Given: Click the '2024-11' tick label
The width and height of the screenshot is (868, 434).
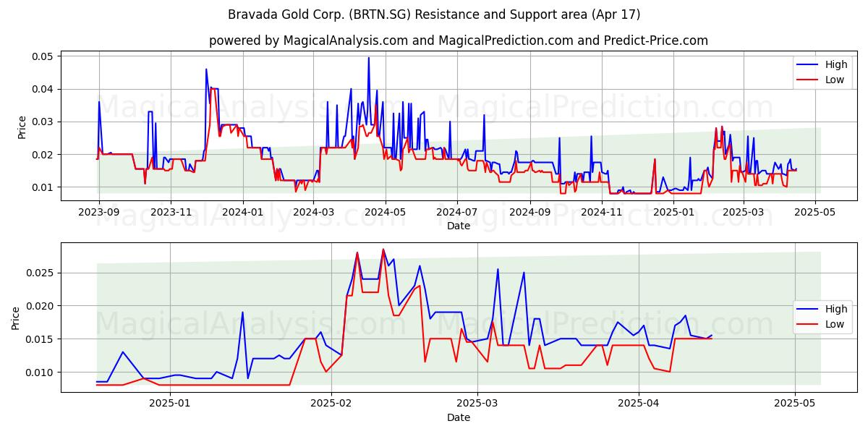Looking at the screenshot, I should coord(601,212).
